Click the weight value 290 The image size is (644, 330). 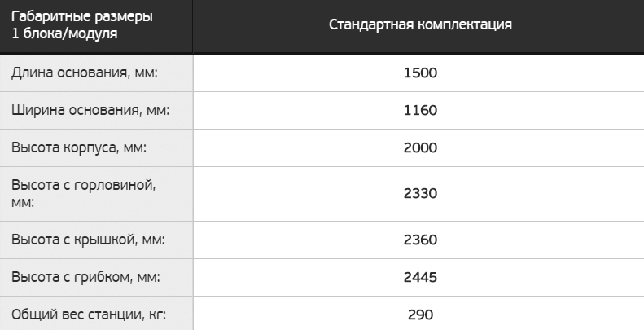click(420, 315)
